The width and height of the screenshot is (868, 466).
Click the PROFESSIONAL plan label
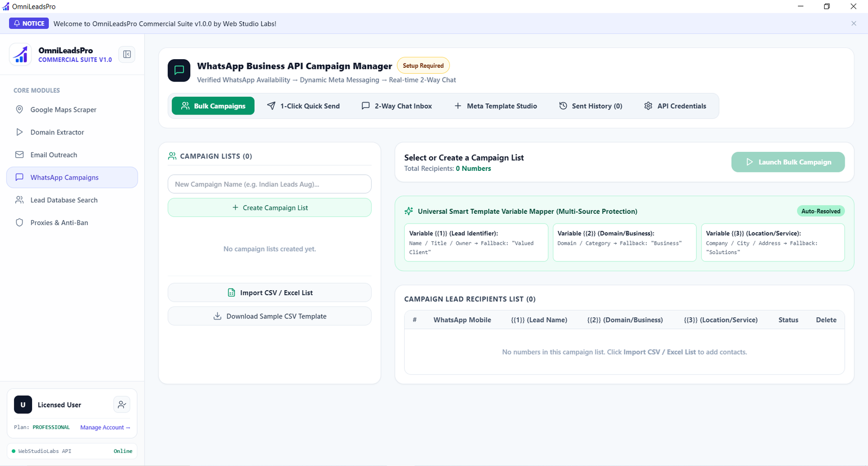pyautogui.click(x=51, y=427)
